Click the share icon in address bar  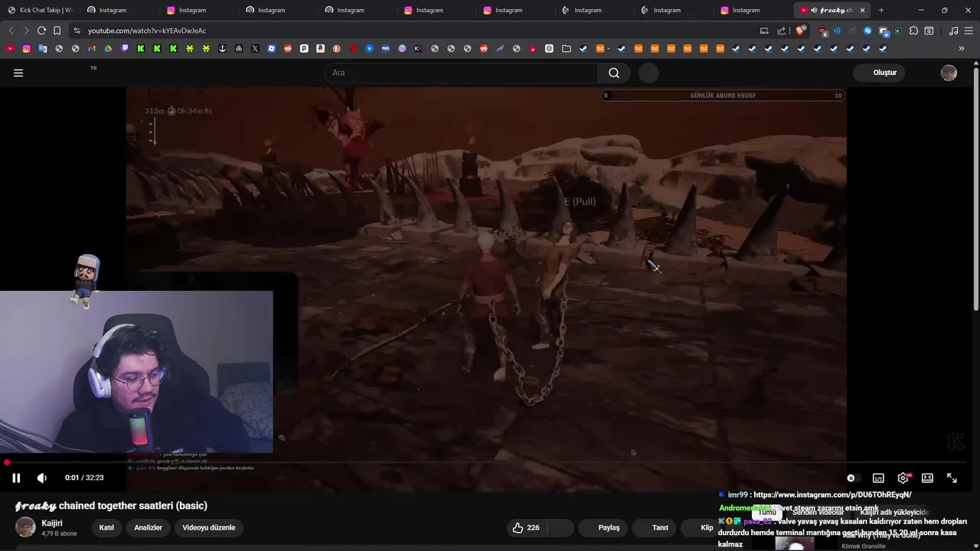click(781, 31)
